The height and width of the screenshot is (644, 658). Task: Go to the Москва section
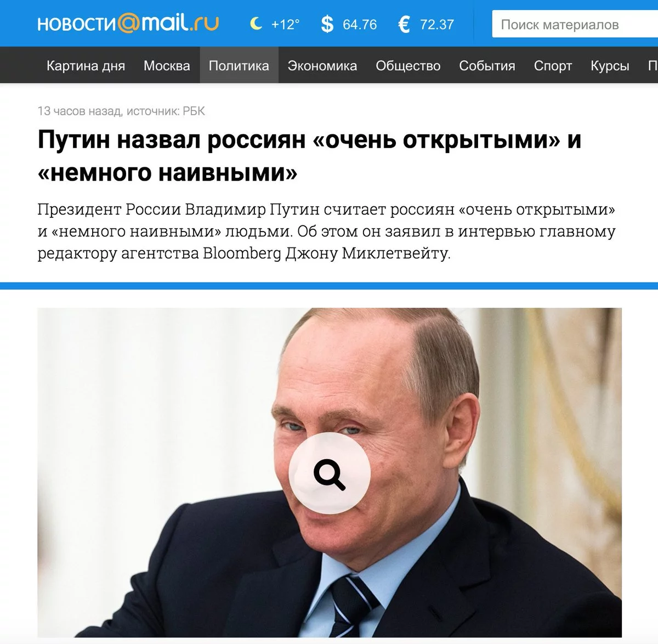167,66
